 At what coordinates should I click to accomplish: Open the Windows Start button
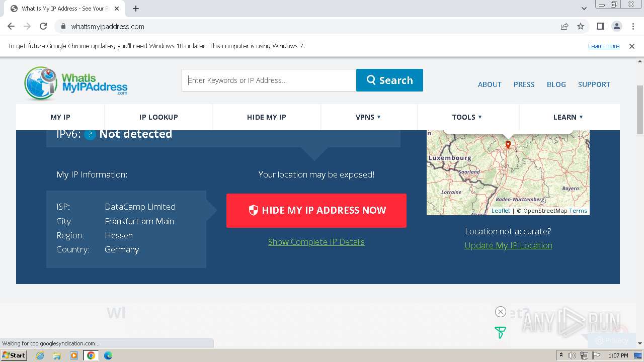tap(14, 355)
